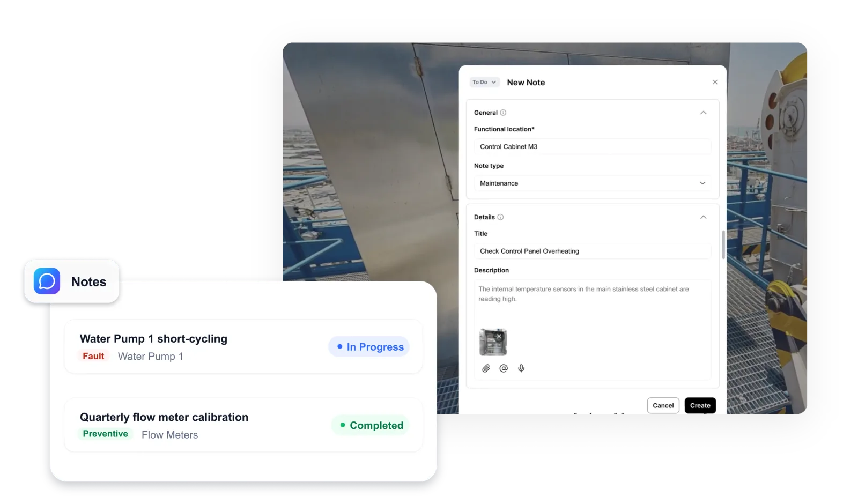The height and width of the screenshot is (504, 858).
Task: Click the New Note dialog title
Action: click(x=526, y=83)
